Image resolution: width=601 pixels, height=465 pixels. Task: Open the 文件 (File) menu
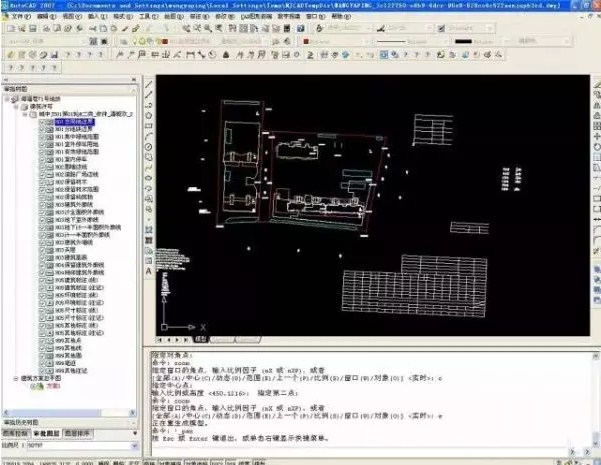[x=21, y=16]
